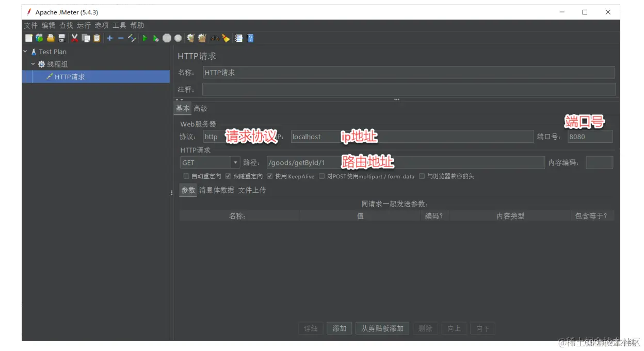This screenshot has width=644, height=351.
Task: Open the 帮助 menu
Action: click(x=137, y=25)
